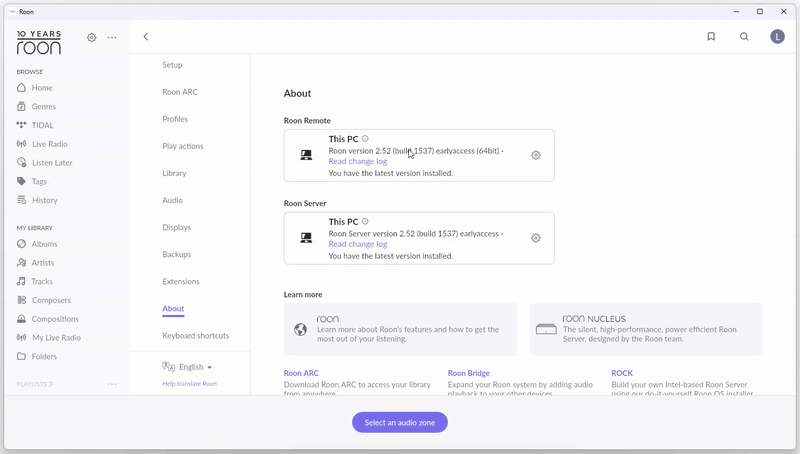Open the Audio settings tab

(172, 200)
